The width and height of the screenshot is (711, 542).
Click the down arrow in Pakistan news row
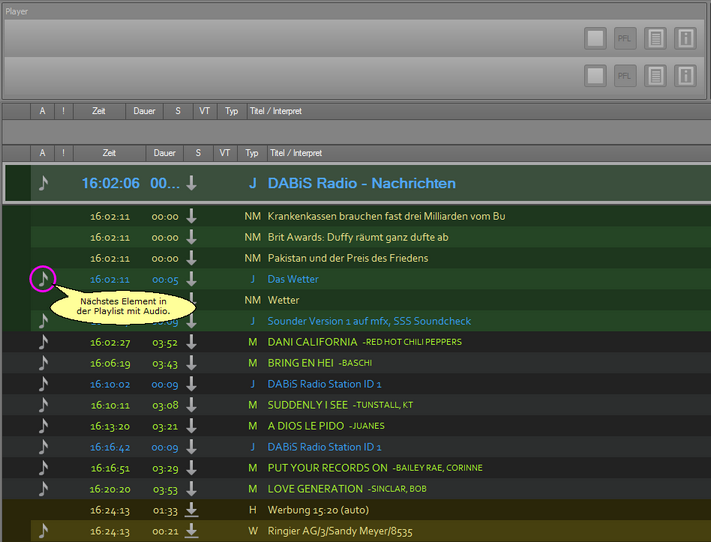[191, 258]
